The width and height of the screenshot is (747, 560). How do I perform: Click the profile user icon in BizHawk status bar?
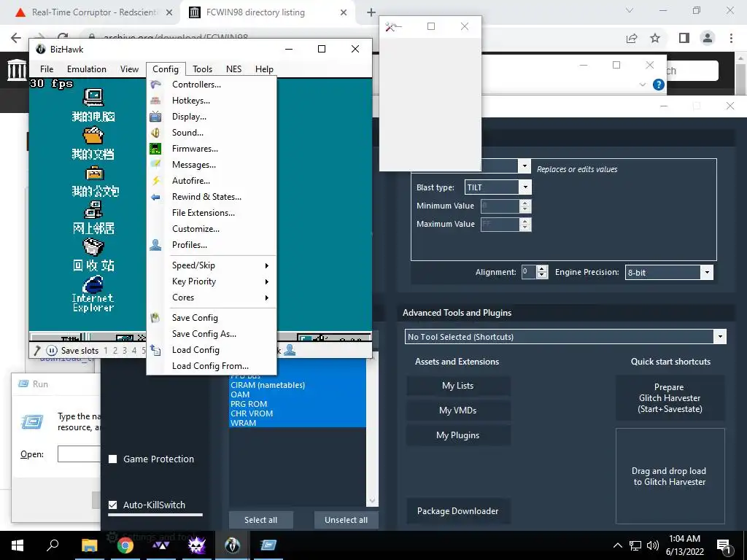pyautogui.click(x=290, y=351)
